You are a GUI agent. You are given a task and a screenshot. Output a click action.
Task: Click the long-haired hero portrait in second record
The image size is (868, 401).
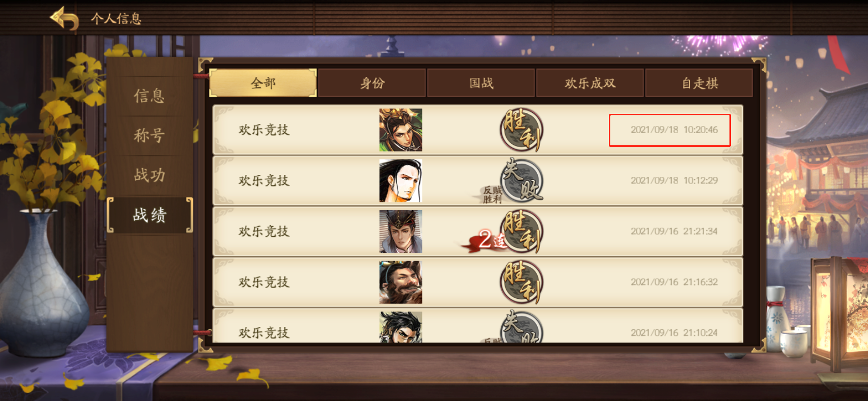tap(401, 181)
